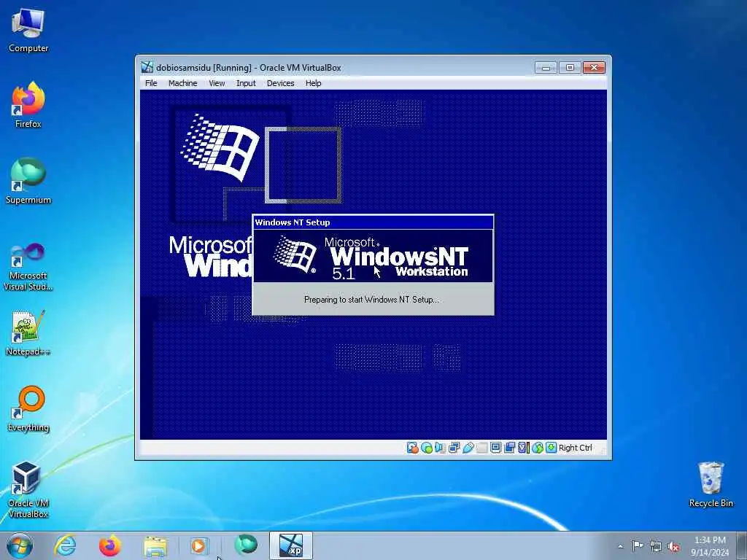
Task: Launch Internet Explorer from the taskbar
Action: (x=65, y=545)
